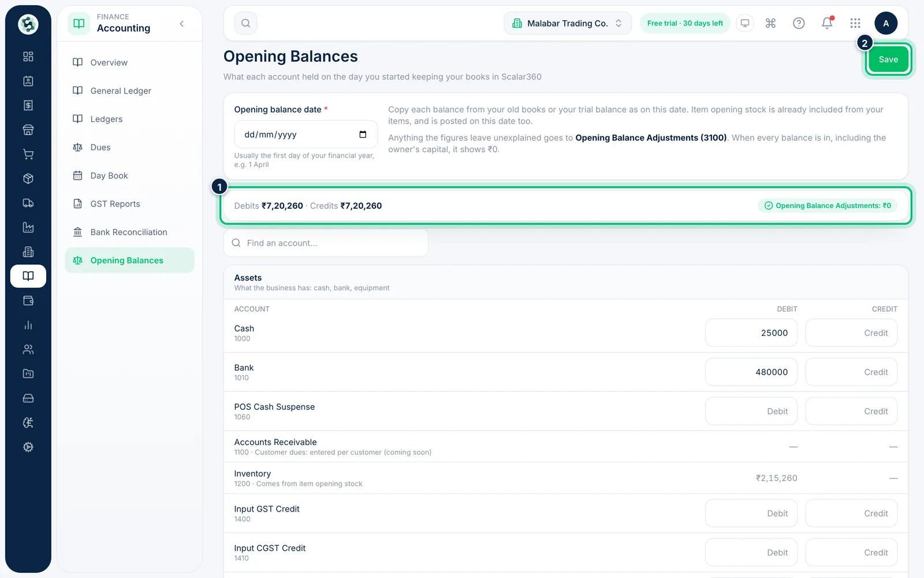The height and width of the screenshot is (578, 924).
Task: Open the receipt dollar icon in the rail
Action: pyautogui.click(x=28, y=105)
